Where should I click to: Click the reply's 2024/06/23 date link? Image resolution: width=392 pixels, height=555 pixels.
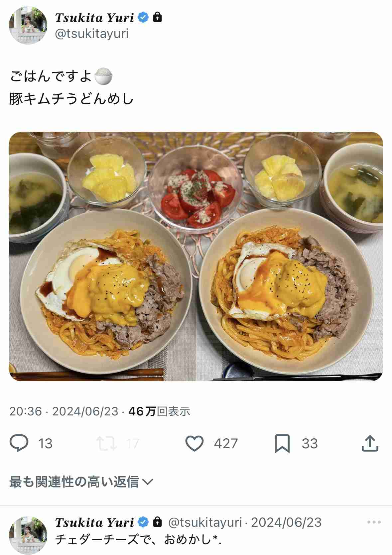tap(286, 522)
